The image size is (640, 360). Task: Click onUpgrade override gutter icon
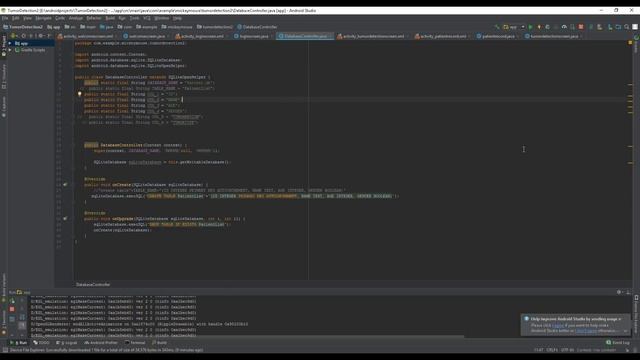pos(65,219)
